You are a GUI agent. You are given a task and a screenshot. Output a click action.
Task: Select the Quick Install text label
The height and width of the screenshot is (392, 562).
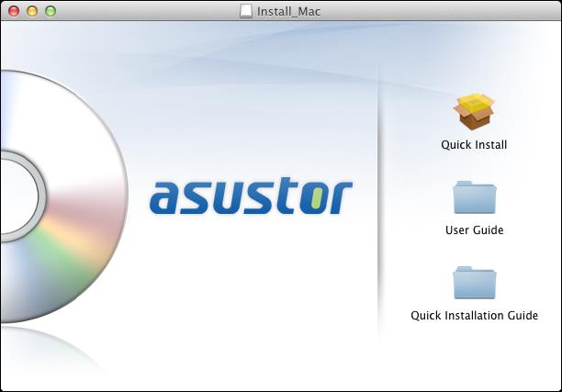click(474, 145)
